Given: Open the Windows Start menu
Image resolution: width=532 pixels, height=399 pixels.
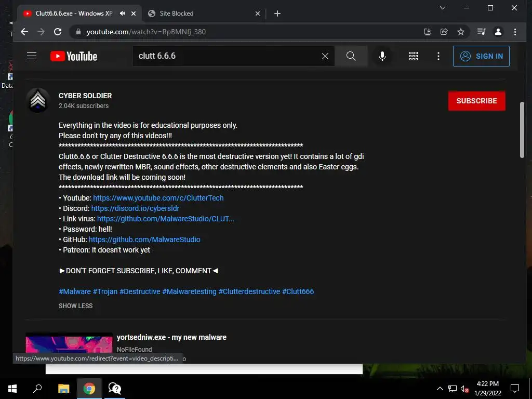Looking at the screenshot, I should [12, 389].
